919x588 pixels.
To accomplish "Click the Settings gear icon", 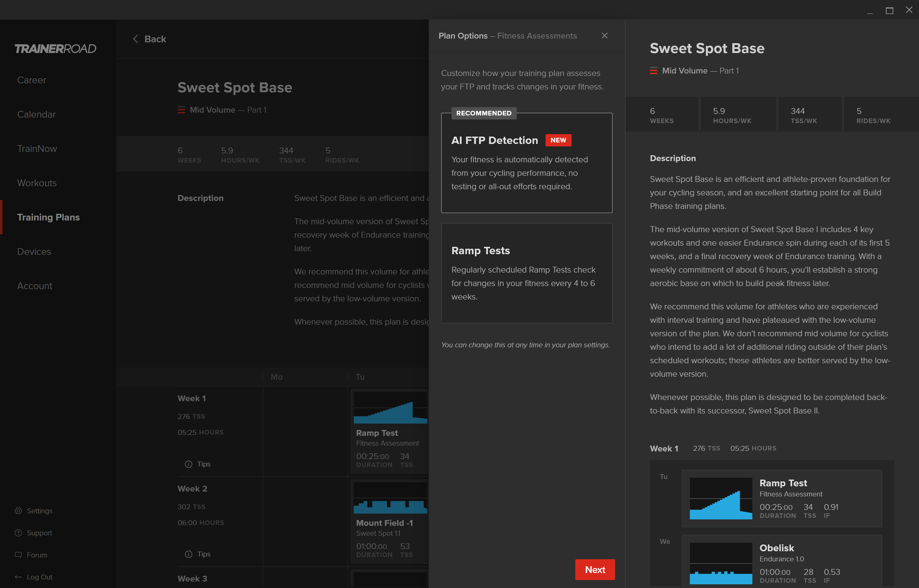I will click(18, 511).
